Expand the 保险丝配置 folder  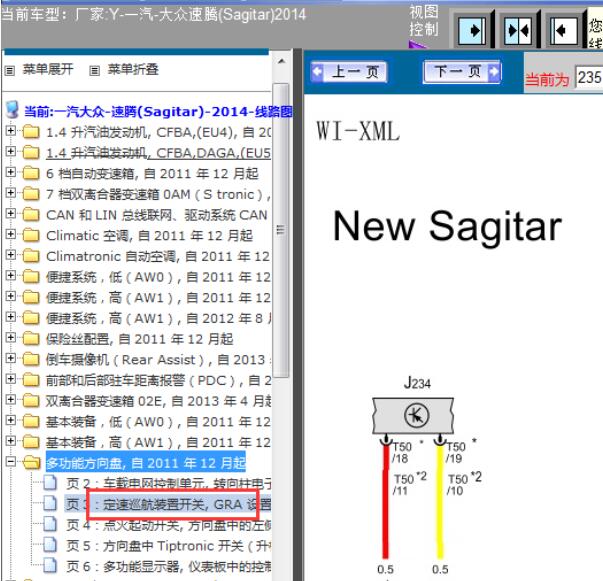pos(11,338)
